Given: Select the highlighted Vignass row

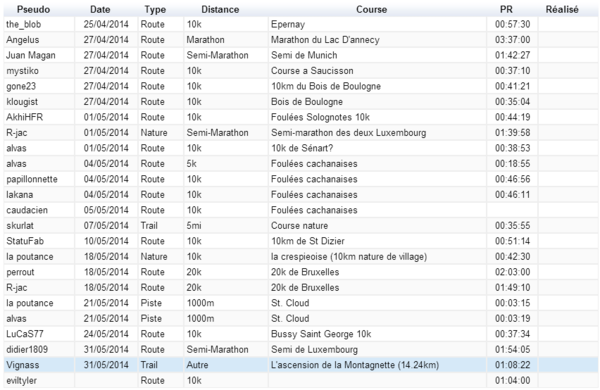Looking at the screenshot, I should pyautogui.click(x=301, y=365).
